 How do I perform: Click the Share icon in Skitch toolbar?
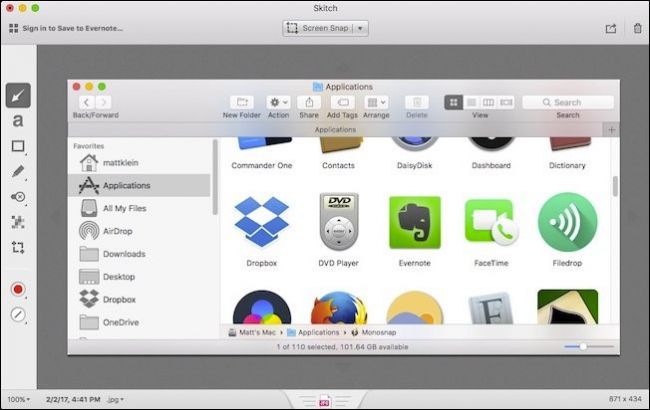(611, 28)
